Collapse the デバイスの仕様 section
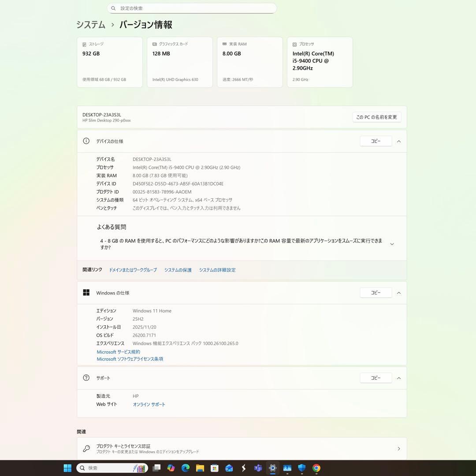This screenshot has height=476, width=476. click(398, 141)
